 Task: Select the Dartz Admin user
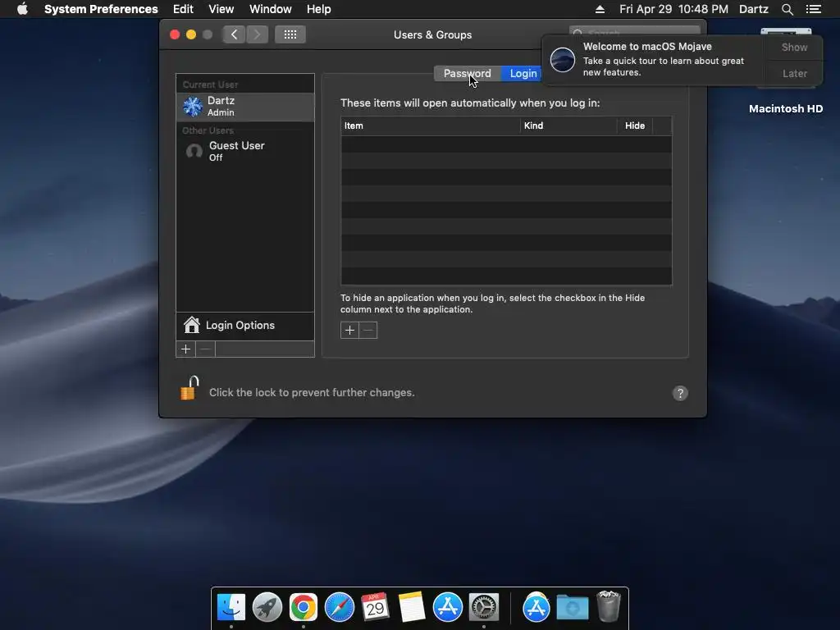pos(245,107)
